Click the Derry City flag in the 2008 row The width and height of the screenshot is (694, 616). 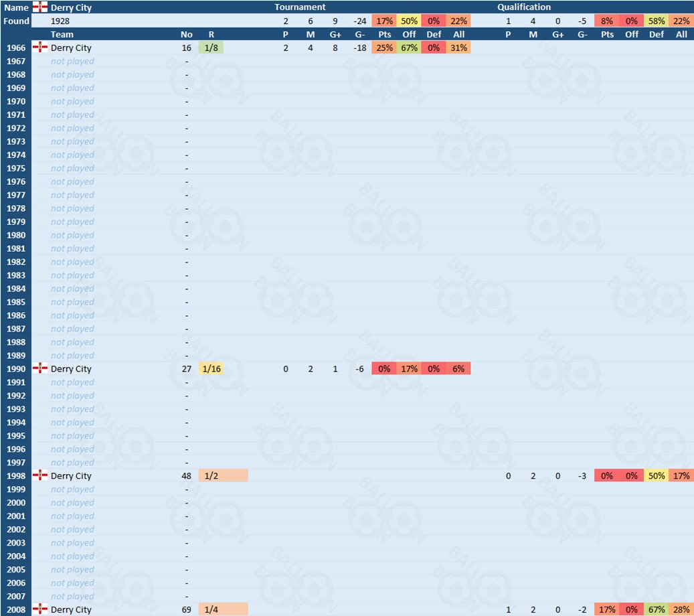(x=40, y=609)
